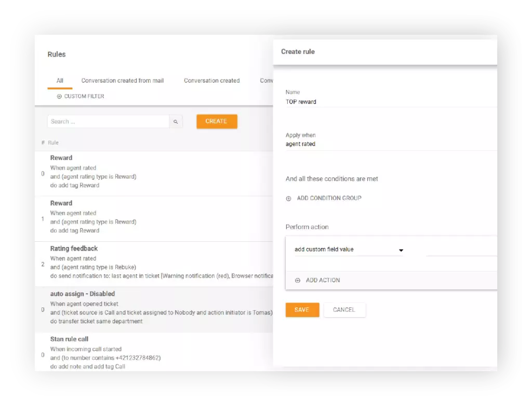Click the ADD ACTION link
The width and height of the screenshot is (532, 406).
(323, 280)
